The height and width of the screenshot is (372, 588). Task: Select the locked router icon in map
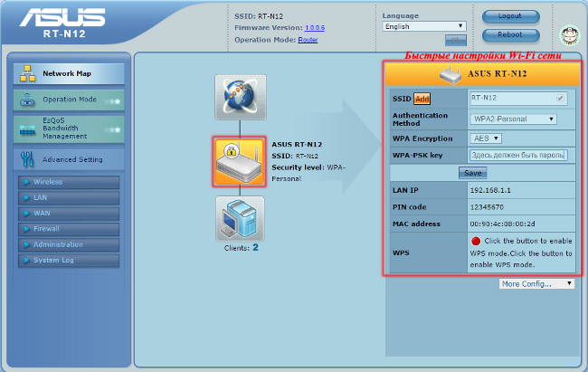(239, 162)
